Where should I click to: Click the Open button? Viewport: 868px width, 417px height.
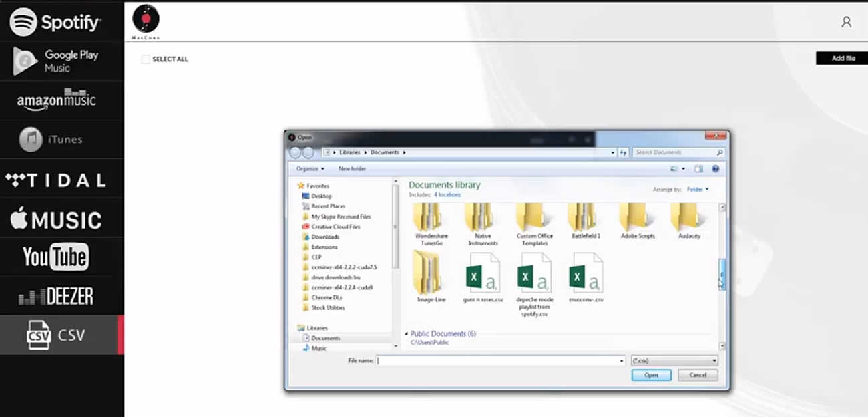coord(652,375)
